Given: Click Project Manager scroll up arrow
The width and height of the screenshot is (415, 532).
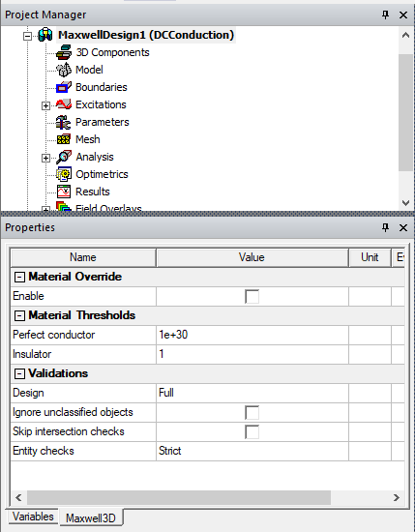Looking at the screenshot, I should (405, 35).
